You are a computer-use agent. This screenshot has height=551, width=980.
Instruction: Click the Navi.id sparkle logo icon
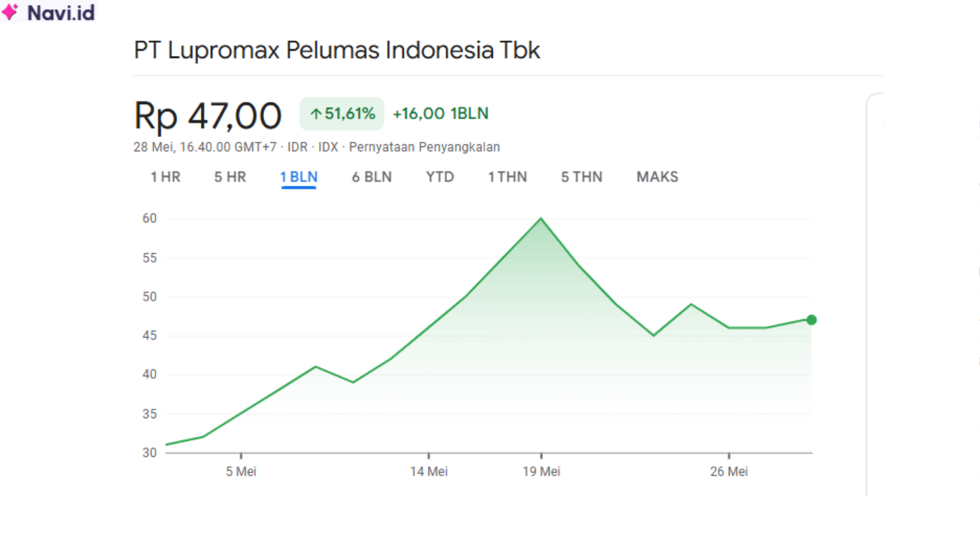click(x=10, y=12)
